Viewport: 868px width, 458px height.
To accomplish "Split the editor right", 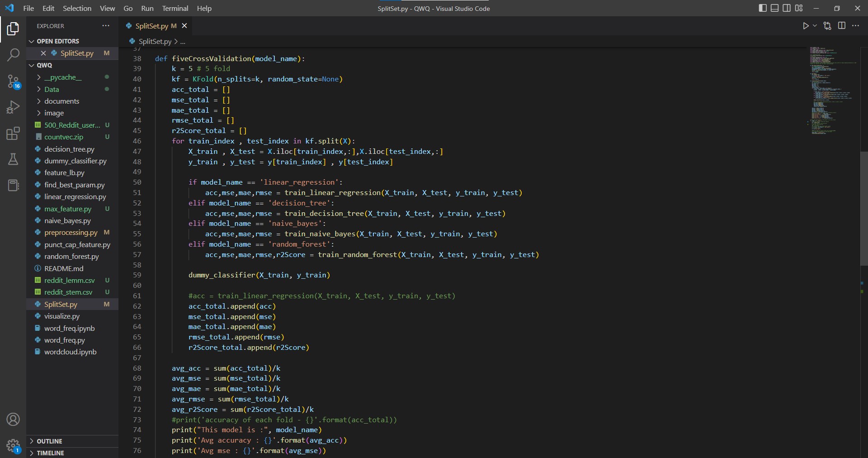I will (842, 26).
